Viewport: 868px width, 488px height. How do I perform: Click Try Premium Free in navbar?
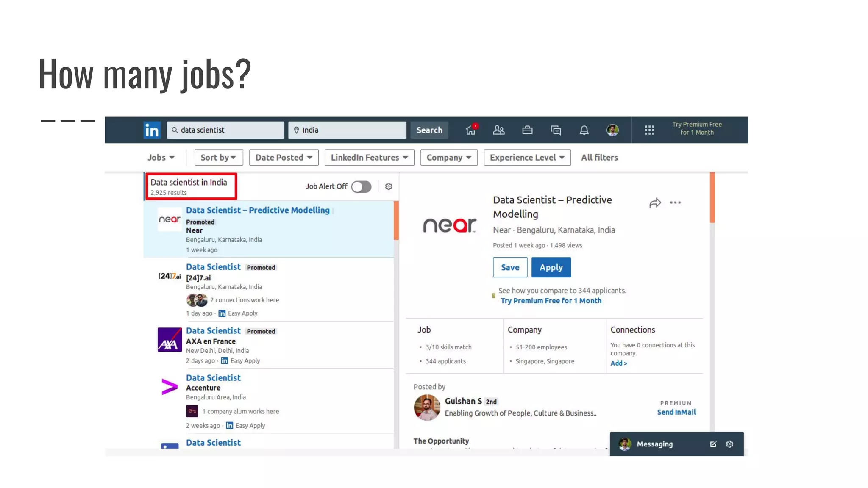click(x=697, y=128)
